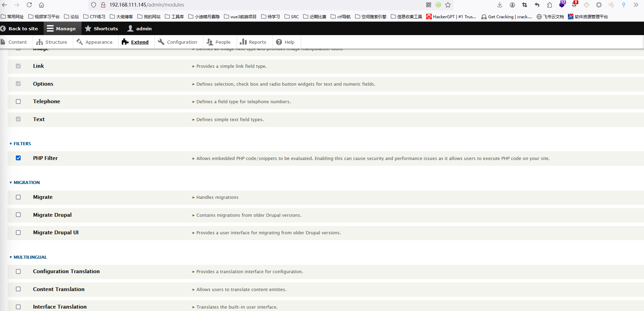
Task: Tick the Migrate Drupal UI checkbox
Action: tap(18, 233)
